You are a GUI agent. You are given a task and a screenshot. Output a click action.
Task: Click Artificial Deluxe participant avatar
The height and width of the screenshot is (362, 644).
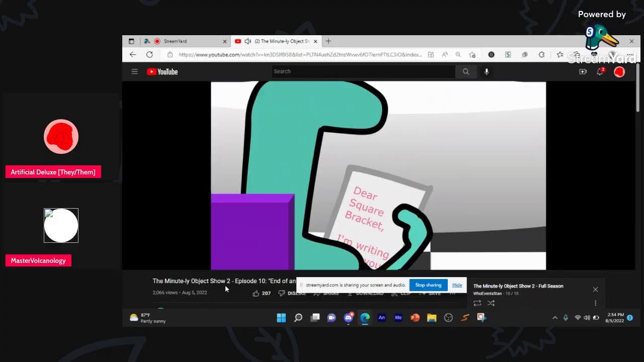point(61,136)
